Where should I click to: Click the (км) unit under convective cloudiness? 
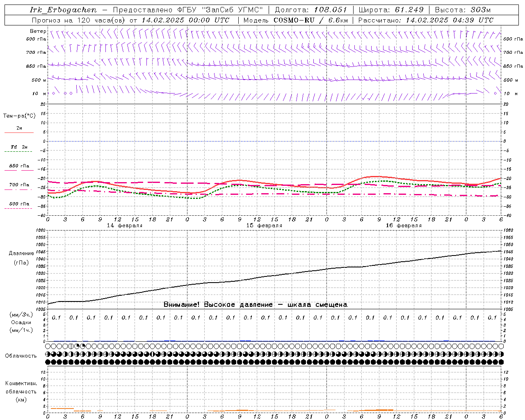(21, 399)
